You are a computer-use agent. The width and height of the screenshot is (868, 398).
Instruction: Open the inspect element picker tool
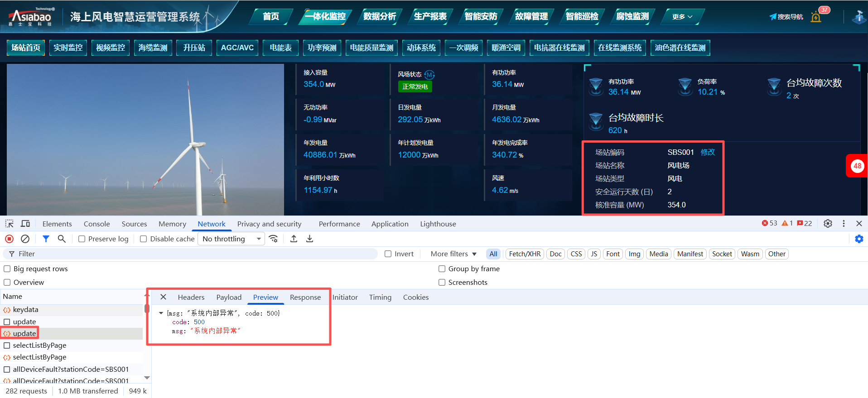[9, 224]
